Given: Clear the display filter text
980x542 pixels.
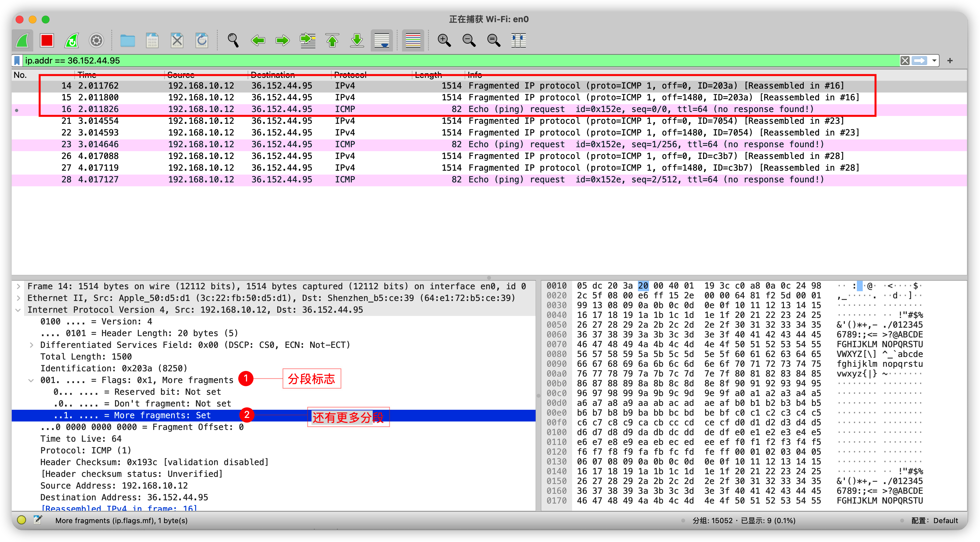Looking at the screenshot, I should pos(905,61).
